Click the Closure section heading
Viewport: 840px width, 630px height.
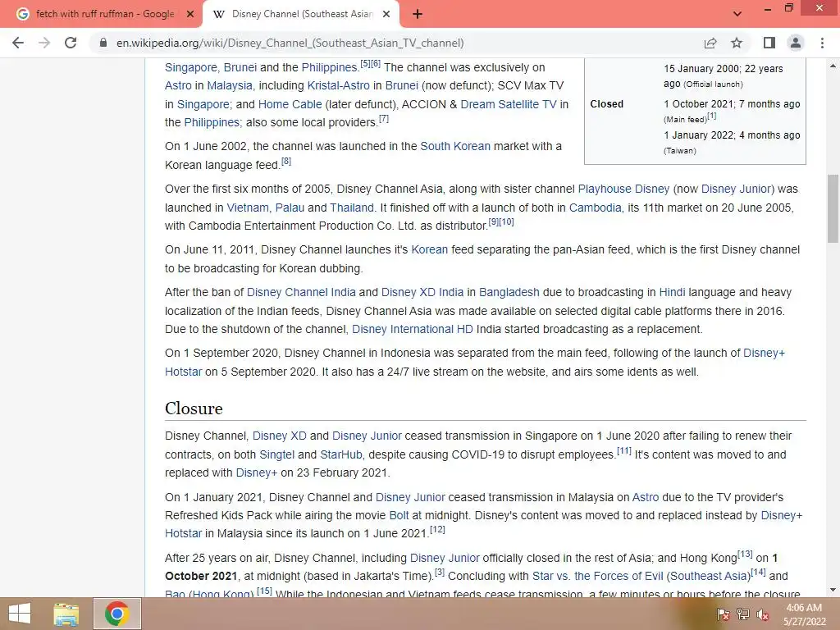pyautogui.click(x=194, y=409)
